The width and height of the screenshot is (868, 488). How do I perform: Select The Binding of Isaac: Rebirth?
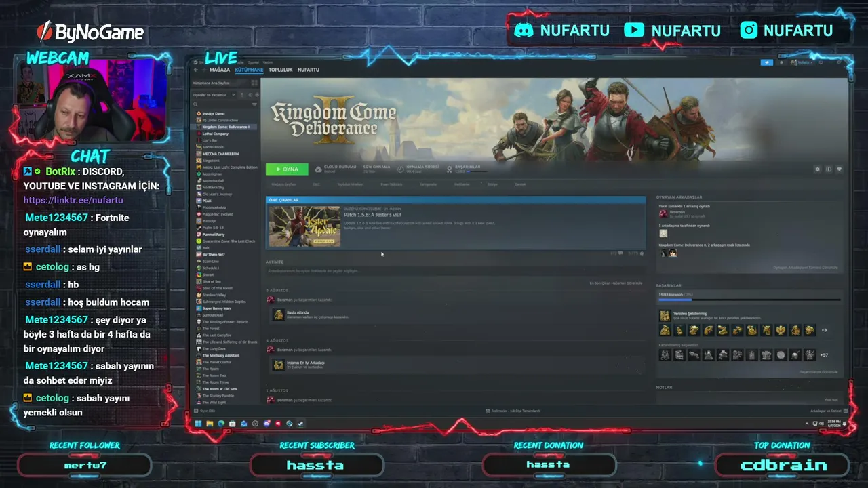pyautogui.click(x=225, y=322)
